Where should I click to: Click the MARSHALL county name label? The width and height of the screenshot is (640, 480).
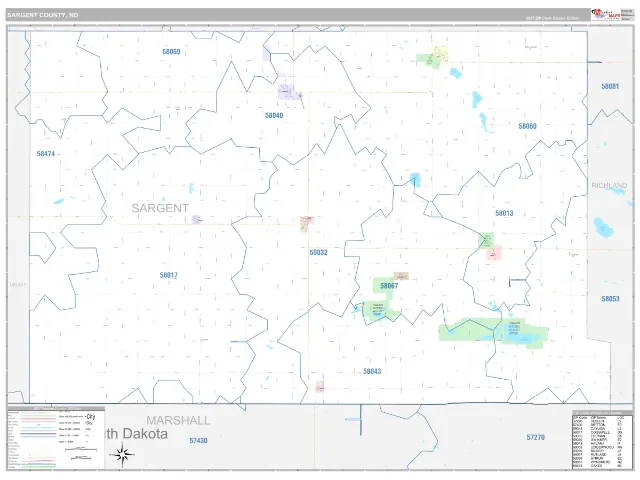click(178, 421)
